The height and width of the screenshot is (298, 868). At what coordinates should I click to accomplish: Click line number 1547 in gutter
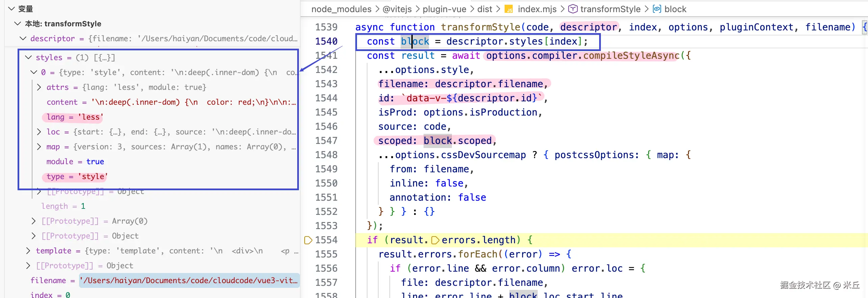tap(326, 141)
